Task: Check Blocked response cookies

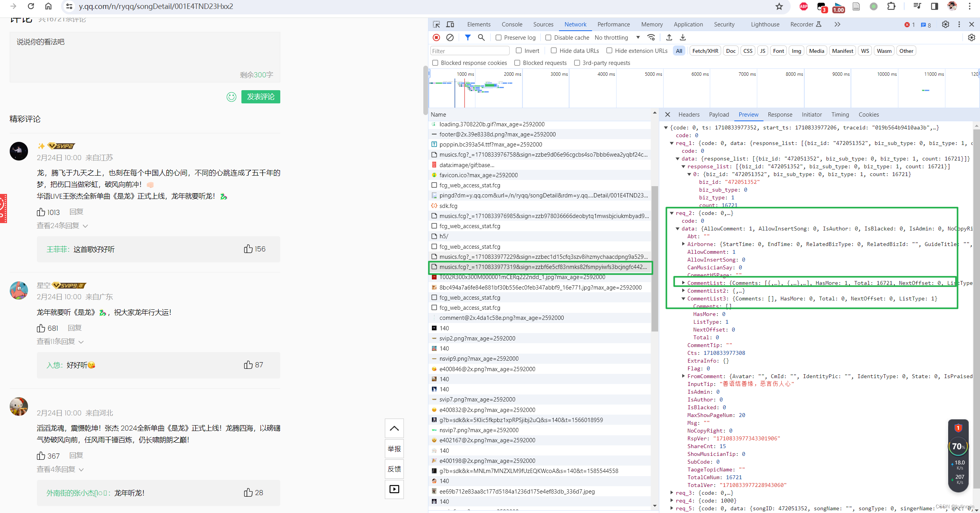Action: click(x=435, y=63)
